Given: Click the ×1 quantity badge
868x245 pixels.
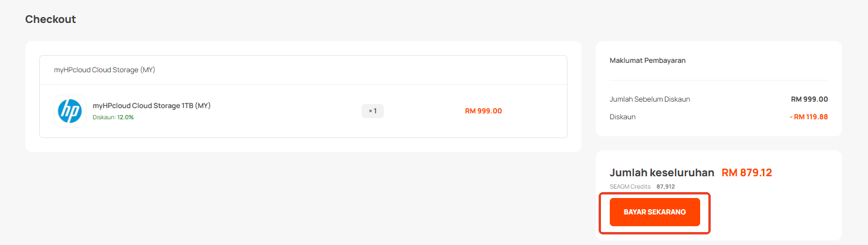Looking at the screenshot, I should click(373, 111).
